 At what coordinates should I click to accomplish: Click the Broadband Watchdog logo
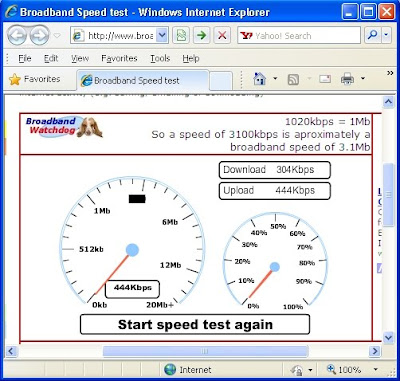64,127
